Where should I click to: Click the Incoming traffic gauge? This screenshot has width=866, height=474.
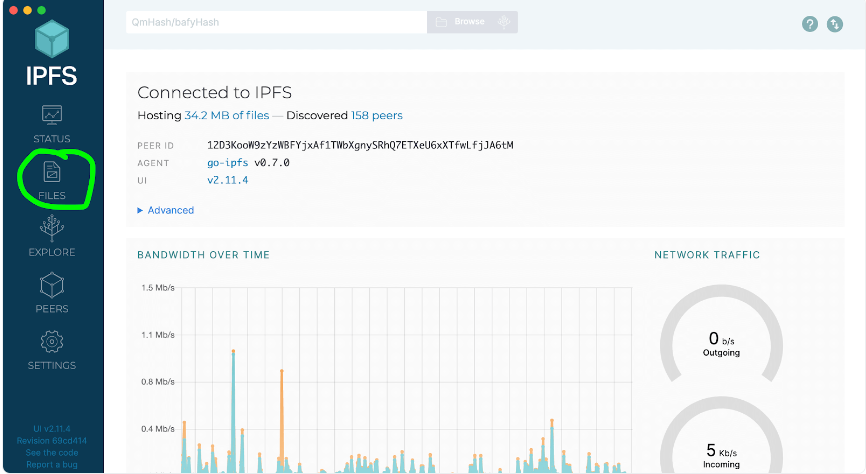721,436
